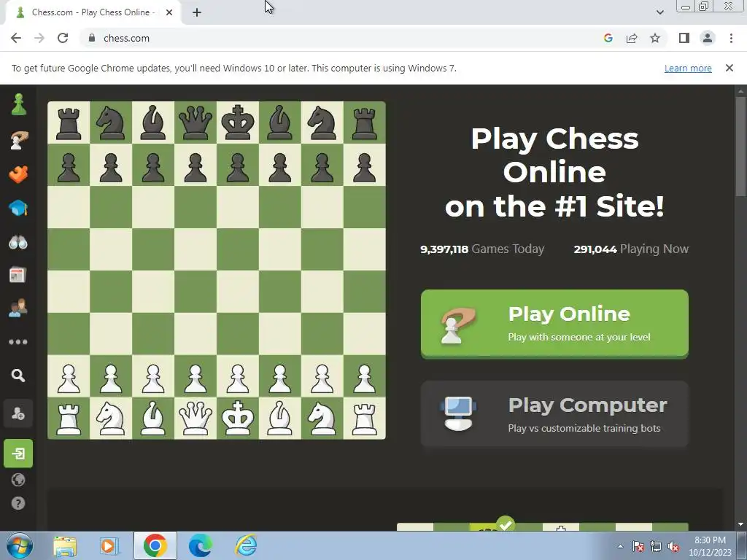747x560 pixels.
Task: Open the More three-dots sidebar menu
Action: (18, 342)
